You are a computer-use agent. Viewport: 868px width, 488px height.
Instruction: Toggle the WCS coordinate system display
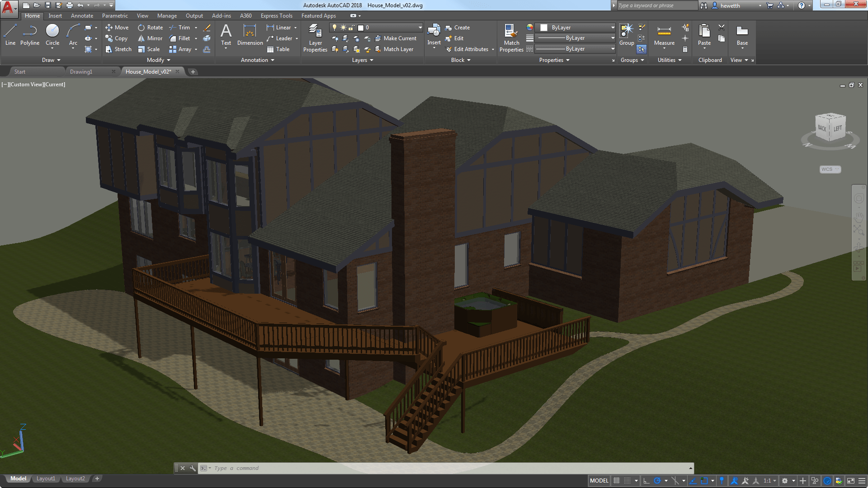tap(830, 169)
